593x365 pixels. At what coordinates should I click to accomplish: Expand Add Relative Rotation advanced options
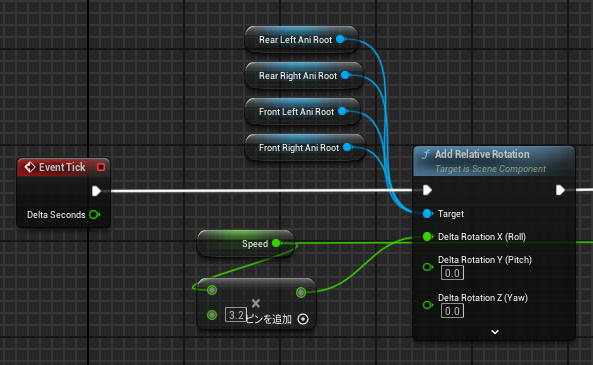click(x=495, y=332)
